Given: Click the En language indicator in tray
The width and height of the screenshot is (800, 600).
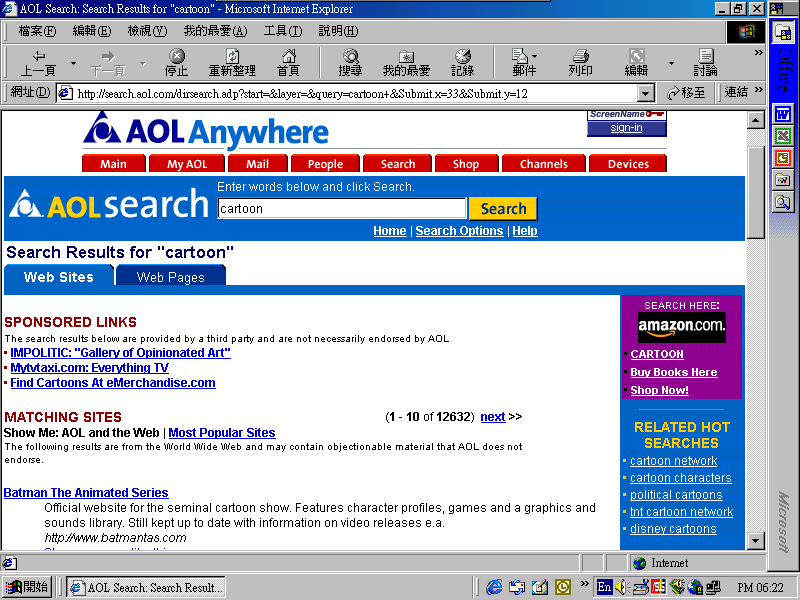Looking at the screenshot, I should coord(604,587).
